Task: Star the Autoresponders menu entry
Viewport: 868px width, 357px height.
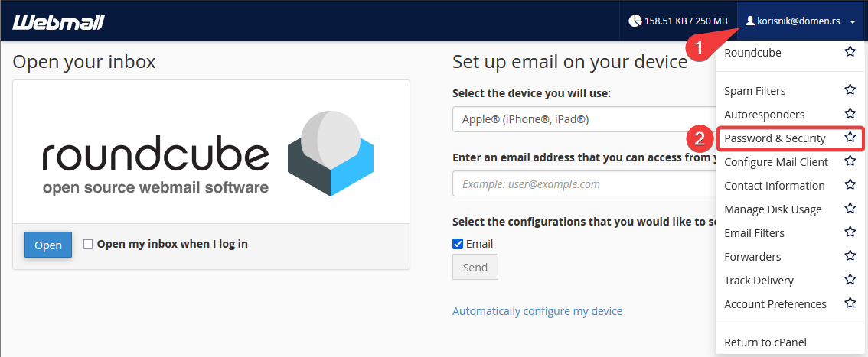Action: (850, 113)
